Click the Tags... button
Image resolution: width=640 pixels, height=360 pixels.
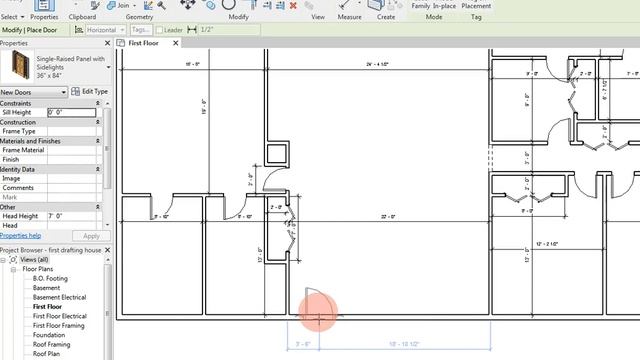pos(141,30)
